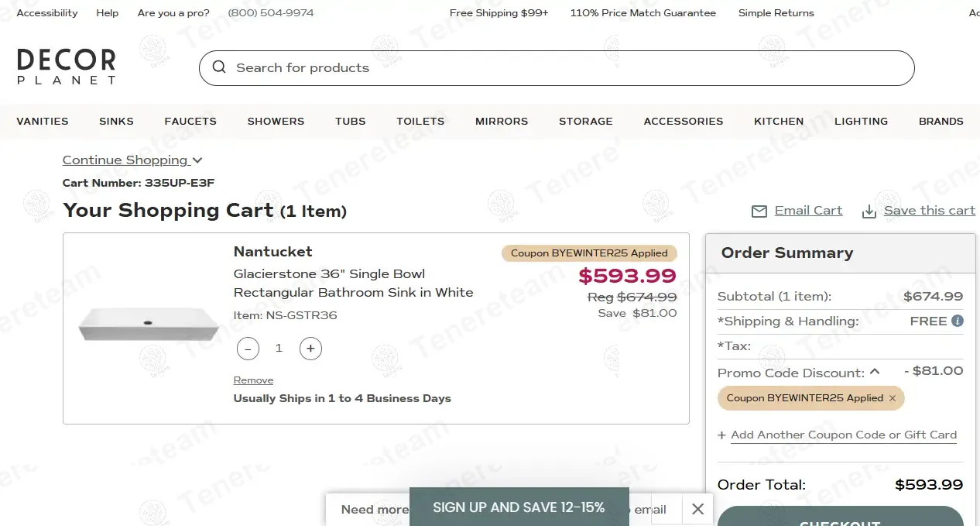Open the Vanities menu
980x526 pixels.
click(x=43, y=122)
